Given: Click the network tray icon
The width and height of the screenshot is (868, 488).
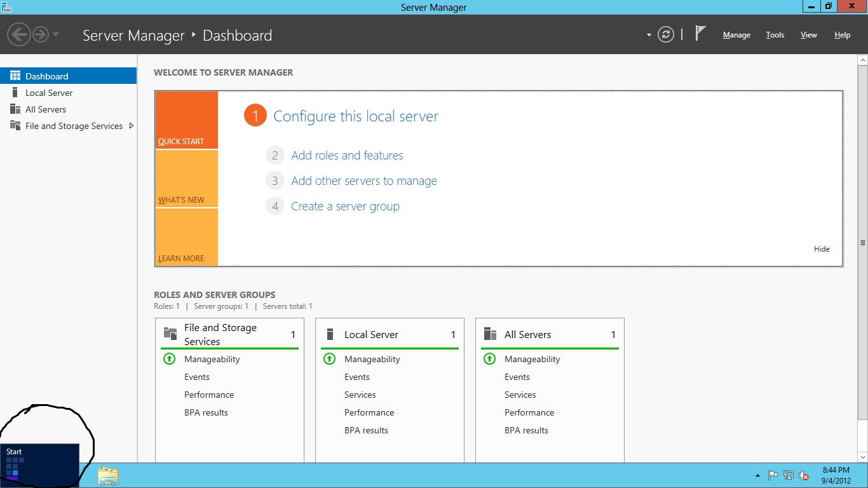Looking at the screenshot, I should [x=789, y=475].
